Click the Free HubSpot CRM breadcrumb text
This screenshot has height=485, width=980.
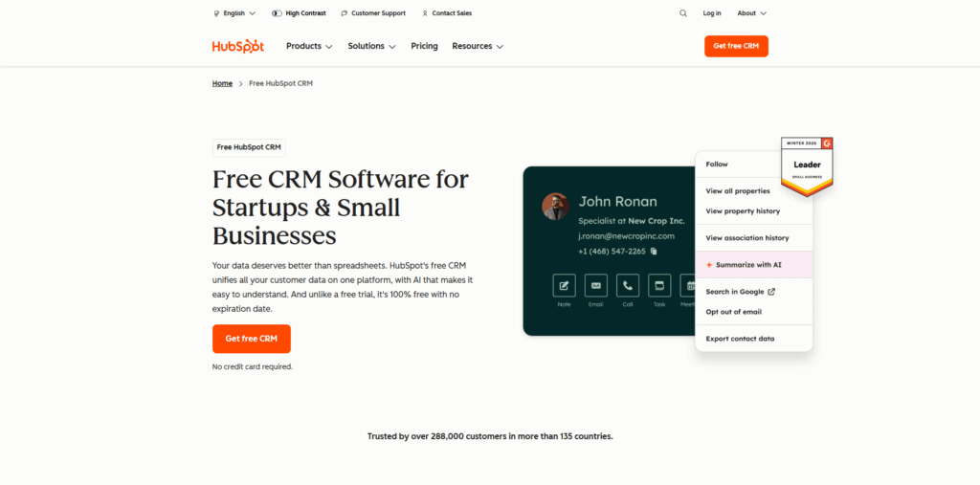pos(280,83)
